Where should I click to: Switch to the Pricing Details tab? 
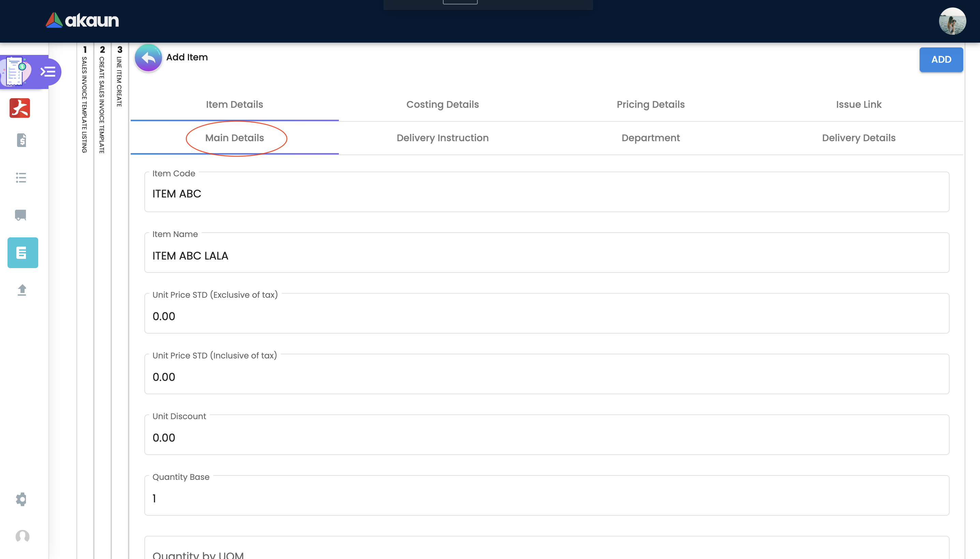click(x=650, y=104)
